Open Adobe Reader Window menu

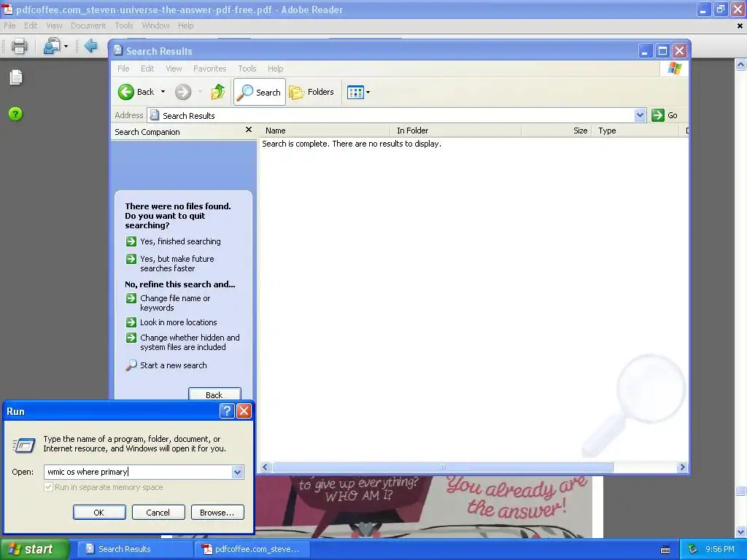pos(155,26)
